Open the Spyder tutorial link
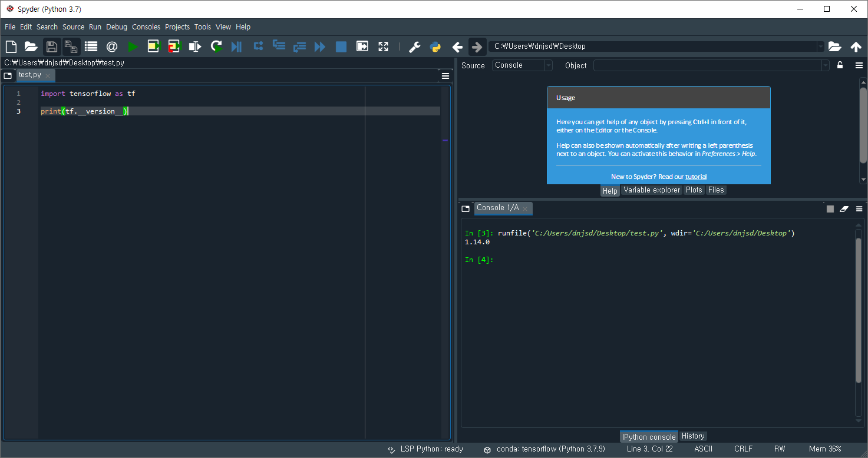The image size is (868, 458). (x=696, y=177)
